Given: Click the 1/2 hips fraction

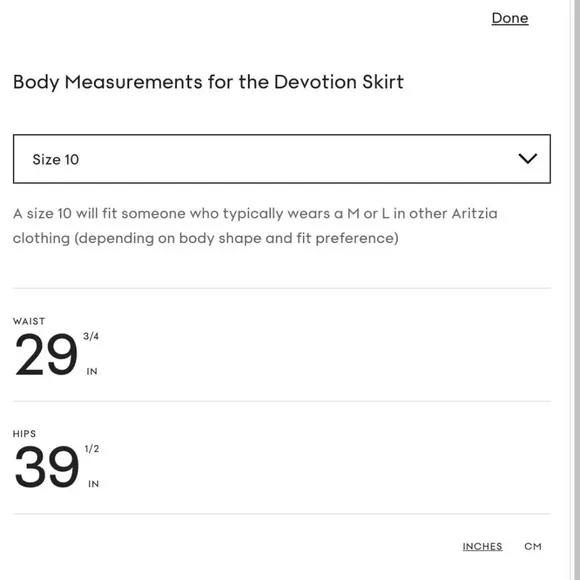Looking at the screenshot, I should (92, 449).
